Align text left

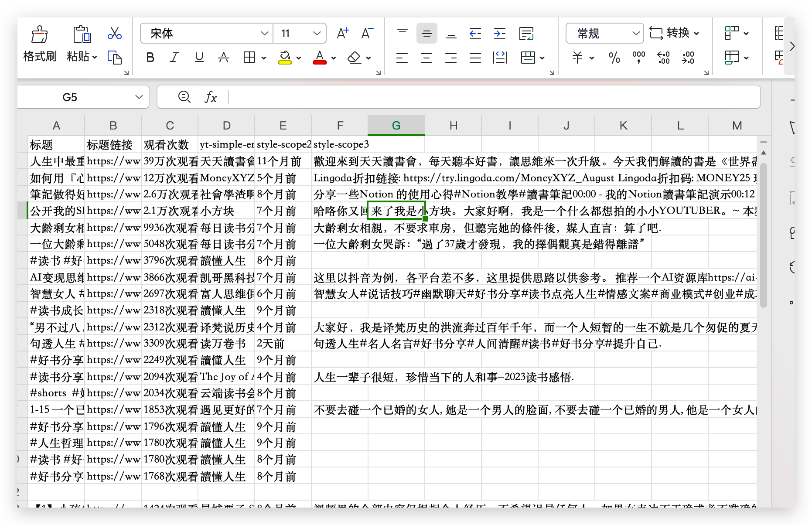click(x=402, y=58)
